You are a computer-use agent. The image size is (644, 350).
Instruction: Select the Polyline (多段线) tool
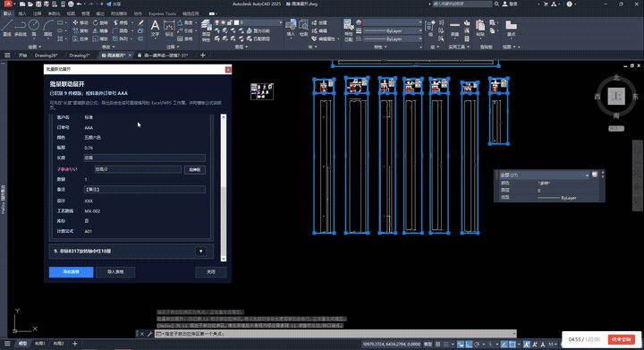[x=20, y=28]
